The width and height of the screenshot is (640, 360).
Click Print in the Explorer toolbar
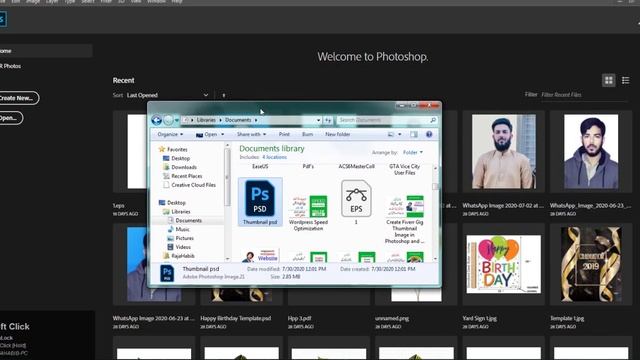click(x=284, y=134)
